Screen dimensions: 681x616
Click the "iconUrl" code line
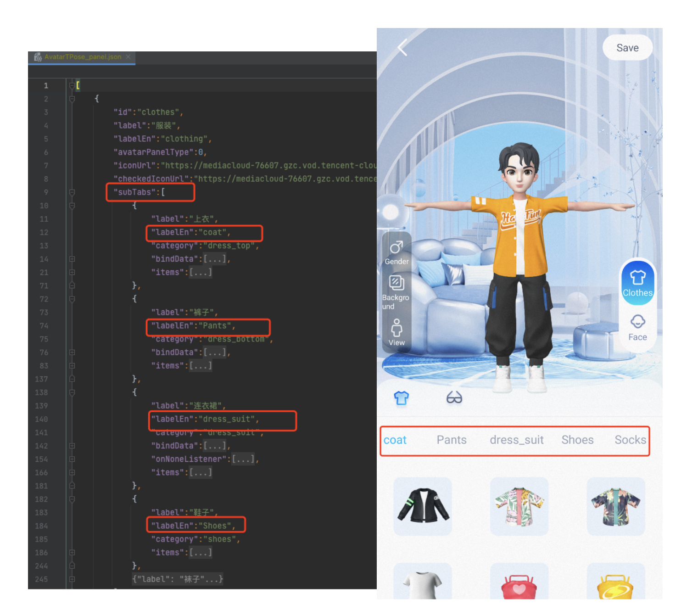point(245,165)
